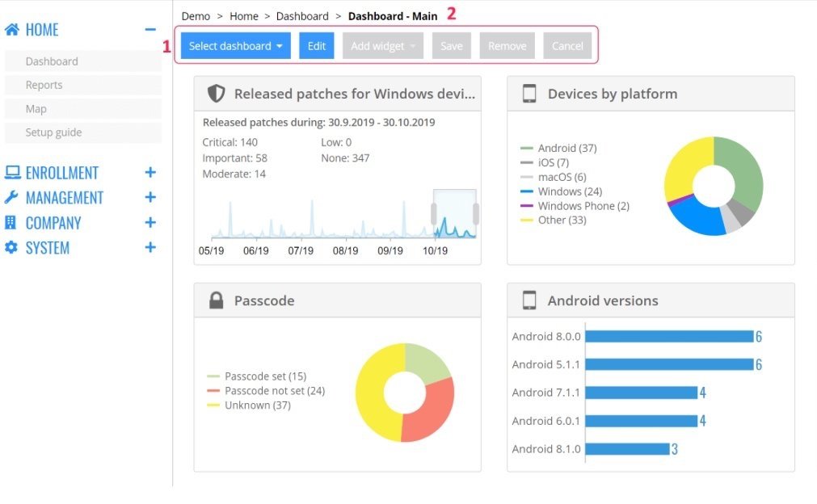Toggle iOS (7) legend entry

(x=545, y=162)
